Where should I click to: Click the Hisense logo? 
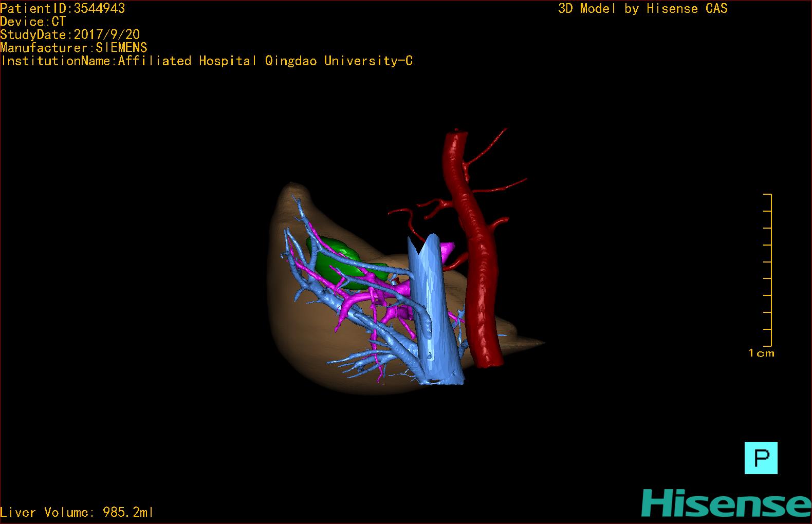(x=726, y=503)
